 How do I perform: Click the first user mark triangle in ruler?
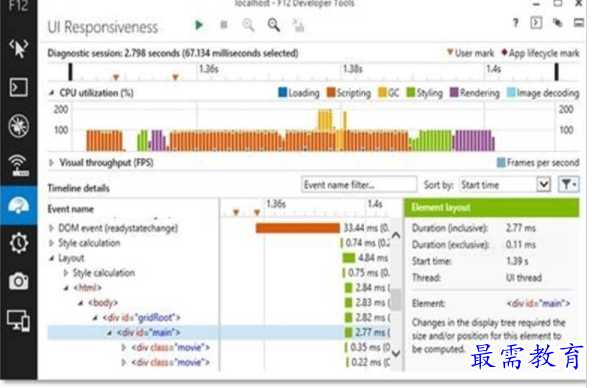coord(116,77)
